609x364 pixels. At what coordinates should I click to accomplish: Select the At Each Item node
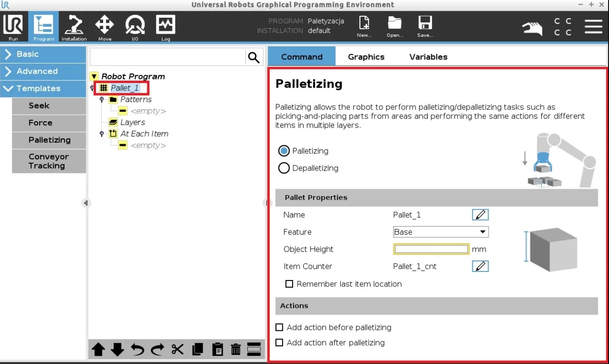(x=144, y=134)
